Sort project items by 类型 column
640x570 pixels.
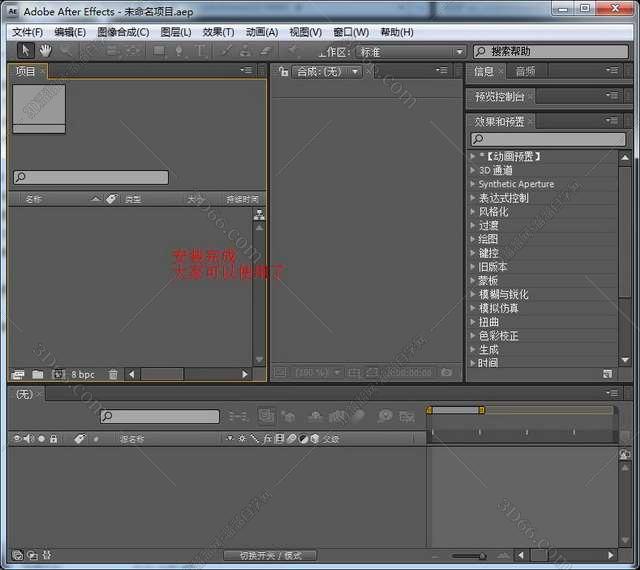point(133,199)
